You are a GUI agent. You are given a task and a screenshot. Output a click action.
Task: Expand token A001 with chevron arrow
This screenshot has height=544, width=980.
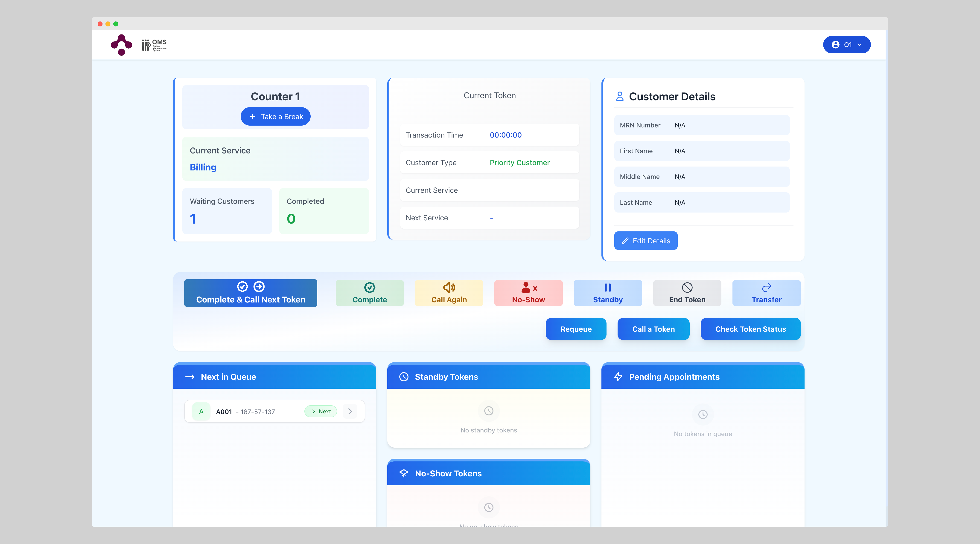pos(350,411)
